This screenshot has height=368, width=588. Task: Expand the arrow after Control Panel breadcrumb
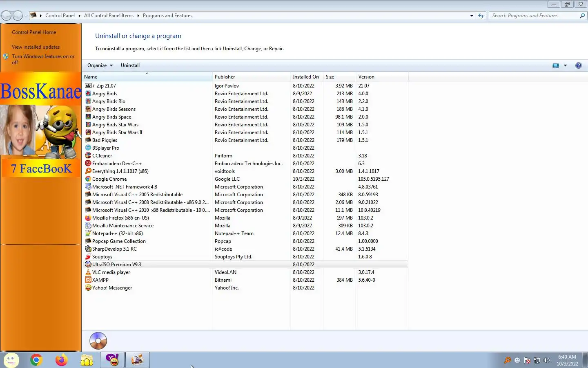tap(79, 16)
